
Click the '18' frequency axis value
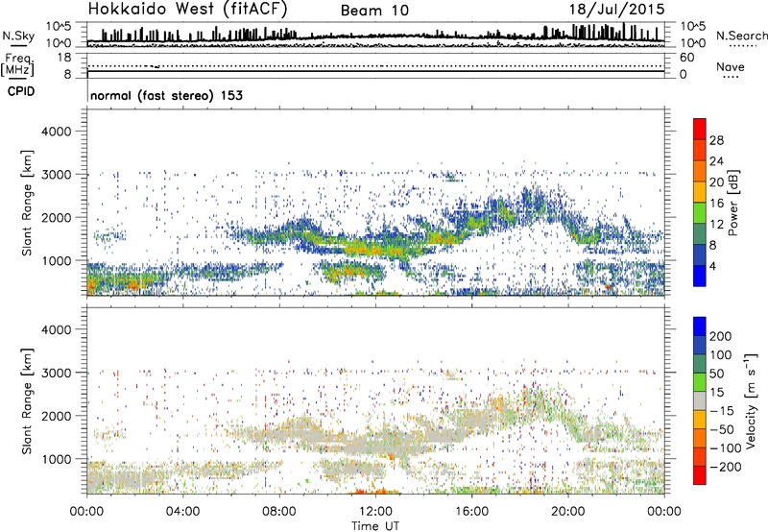(64, 58)
